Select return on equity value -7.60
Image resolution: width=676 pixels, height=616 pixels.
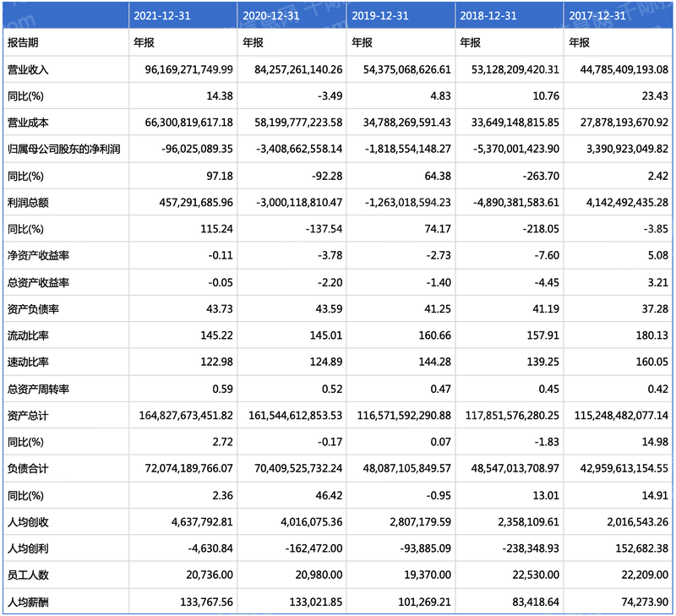(x=547, y=255)
